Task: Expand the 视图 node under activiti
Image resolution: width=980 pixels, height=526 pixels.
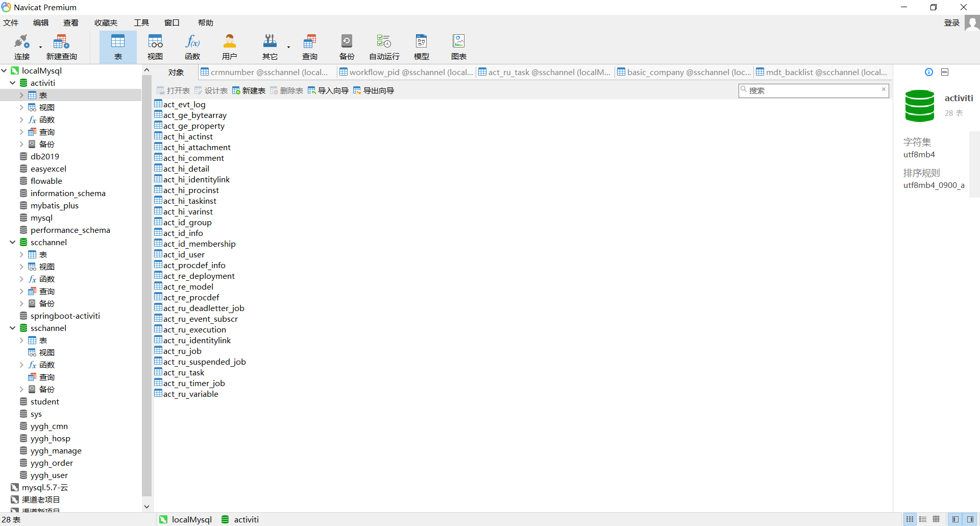Action: point(21,107)
